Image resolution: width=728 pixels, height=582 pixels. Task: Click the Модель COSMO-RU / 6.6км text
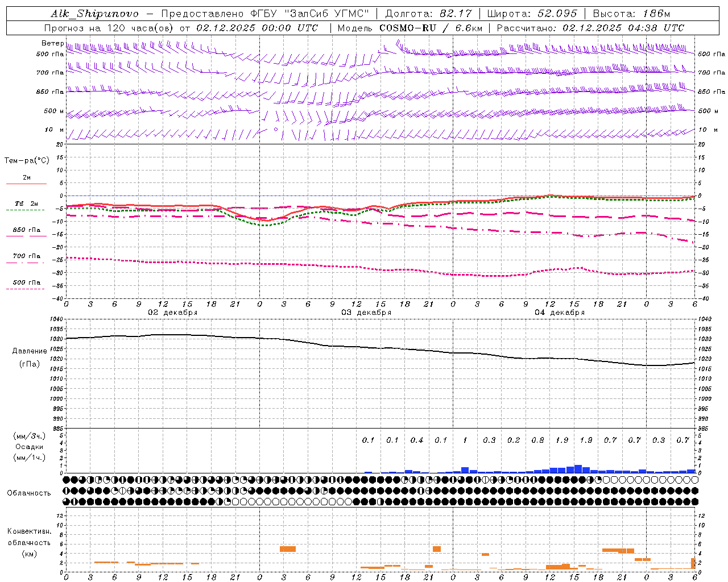[410, 28]
